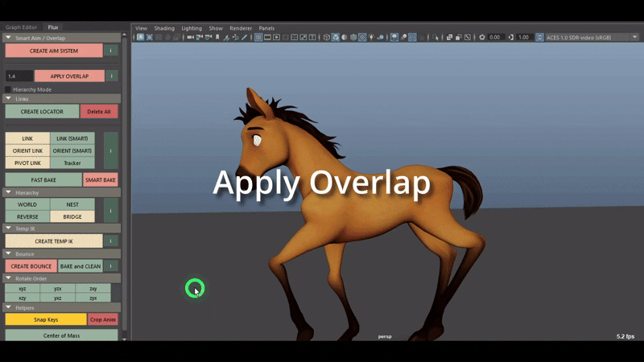Open Camera Attributes icon in panel toolbar
644x362 pixels.
click(208, 37)
